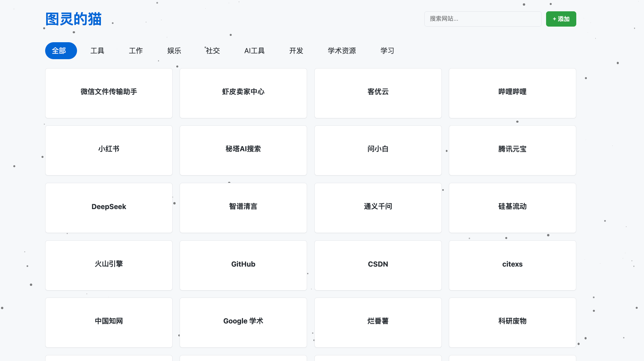This screenshot has height=361, width=644.
Task: Open the GitHub site card
Action: pyautogui.click(x=243, y=265)
